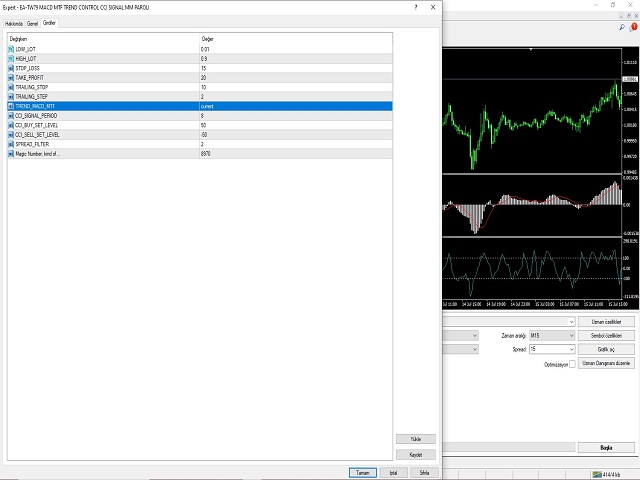Click the icon beside TAKE_PROFIT variable

point(11,78)
